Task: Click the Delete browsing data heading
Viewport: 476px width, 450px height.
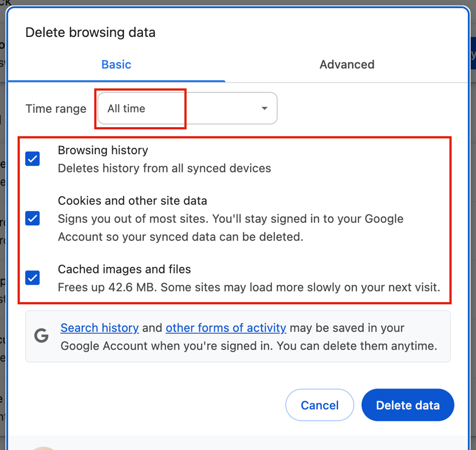Action: 90,32
